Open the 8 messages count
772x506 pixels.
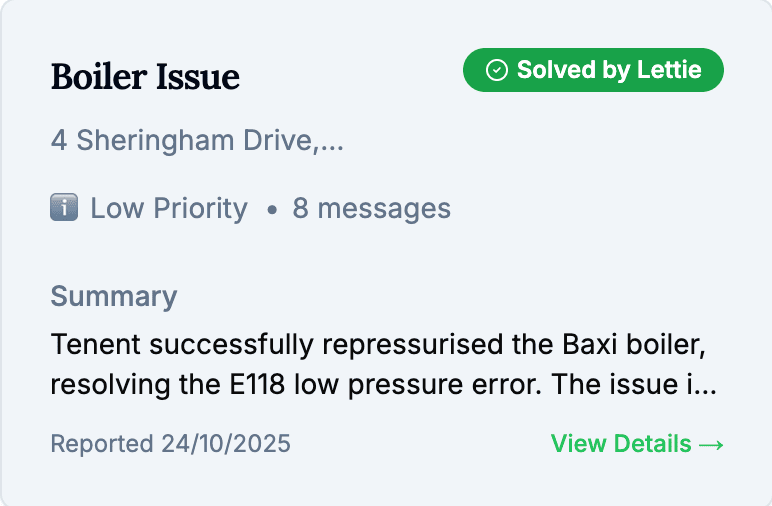[x=371, y=208]
